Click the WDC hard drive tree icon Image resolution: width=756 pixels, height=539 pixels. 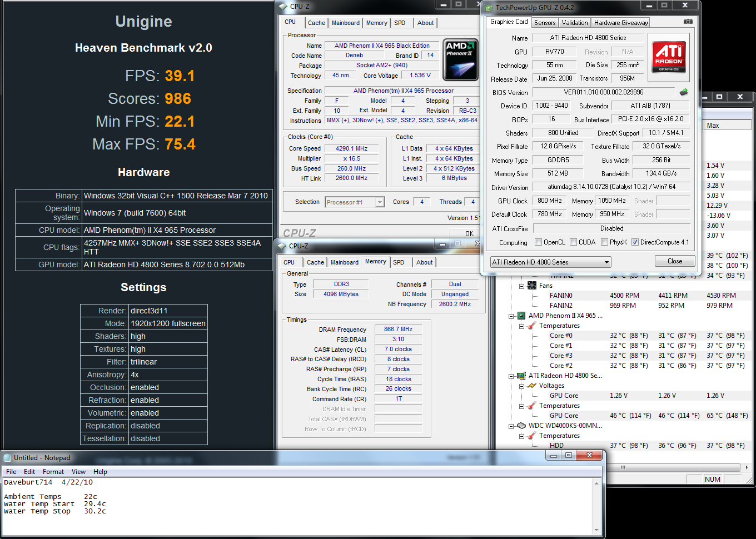pyautogui.click(x=521, y=426)
